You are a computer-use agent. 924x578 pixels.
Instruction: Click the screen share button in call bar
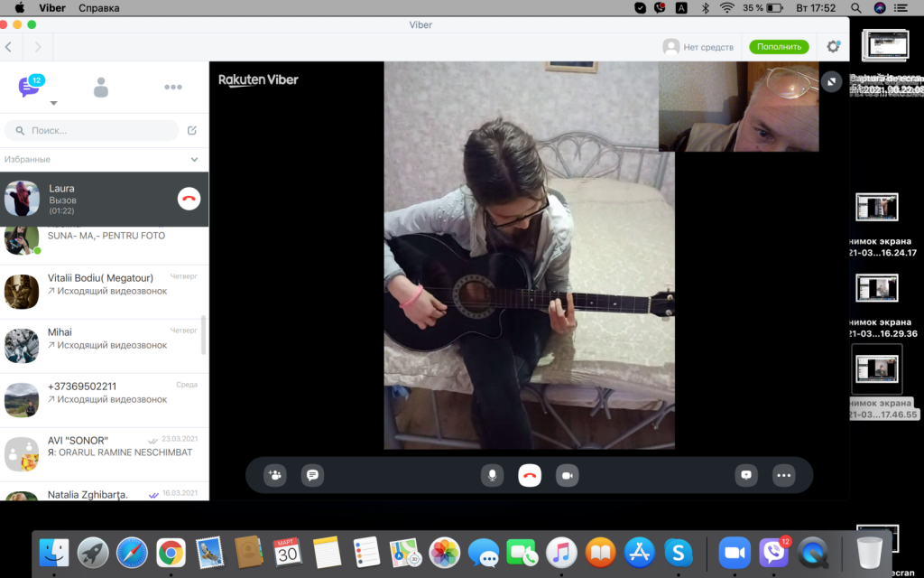[x=746, y=475]
